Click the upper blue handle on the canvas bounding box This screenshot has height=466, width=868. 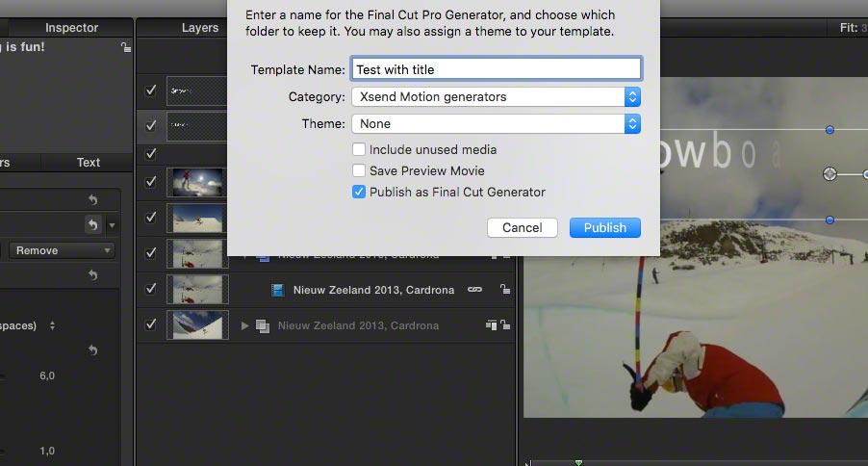point(830,130)
